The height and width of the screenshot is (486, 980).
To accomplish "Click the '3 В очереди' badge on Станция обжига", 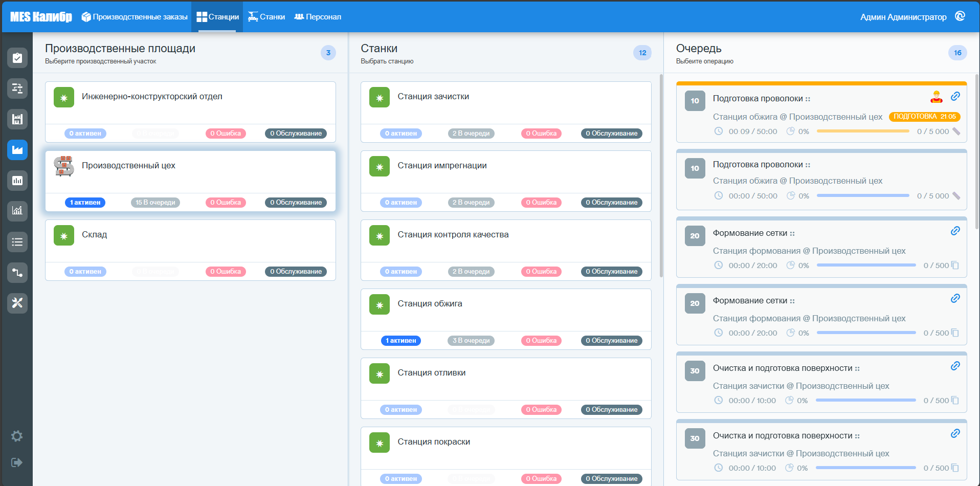I will click(x=471, y=341).
